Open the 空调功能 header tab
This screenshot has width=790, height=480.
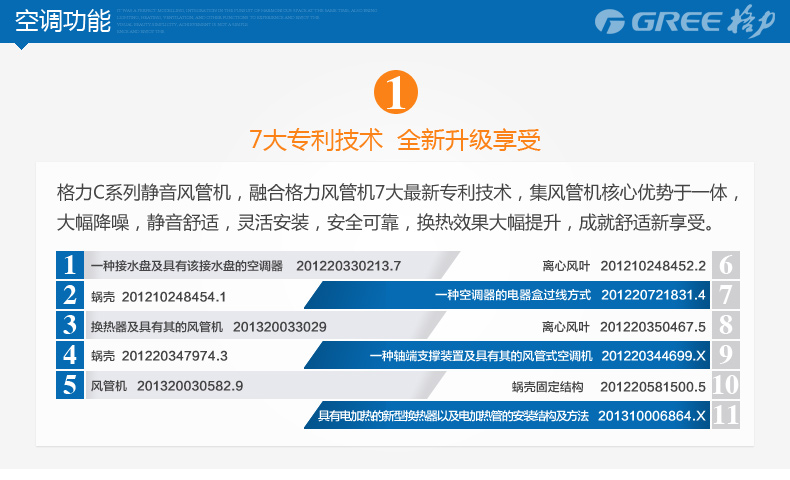tap(64, 22)
